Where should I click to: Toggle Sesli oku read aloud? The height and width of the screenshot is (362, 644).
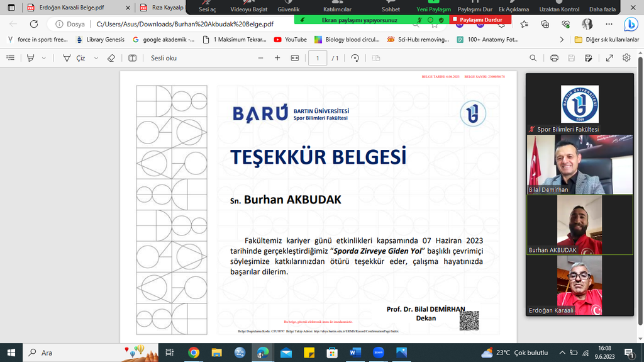164,58
